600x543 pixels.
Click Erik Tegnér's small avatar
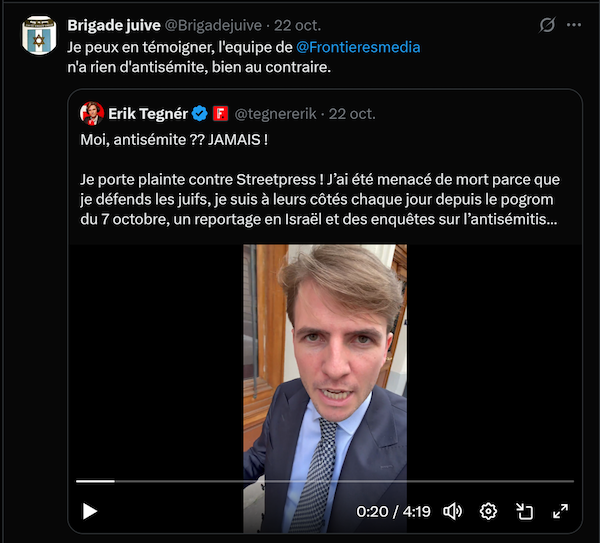[x=90, y=113]
